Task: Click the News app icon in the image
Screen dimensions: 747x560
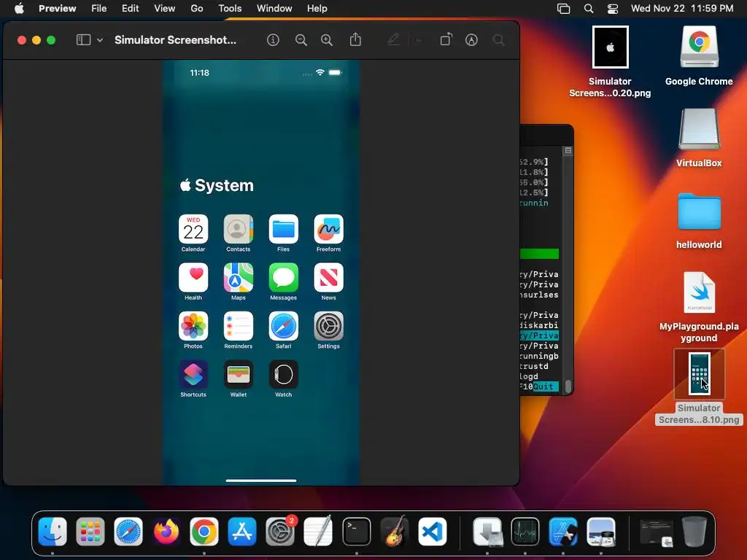Action: tap(329, 278)
